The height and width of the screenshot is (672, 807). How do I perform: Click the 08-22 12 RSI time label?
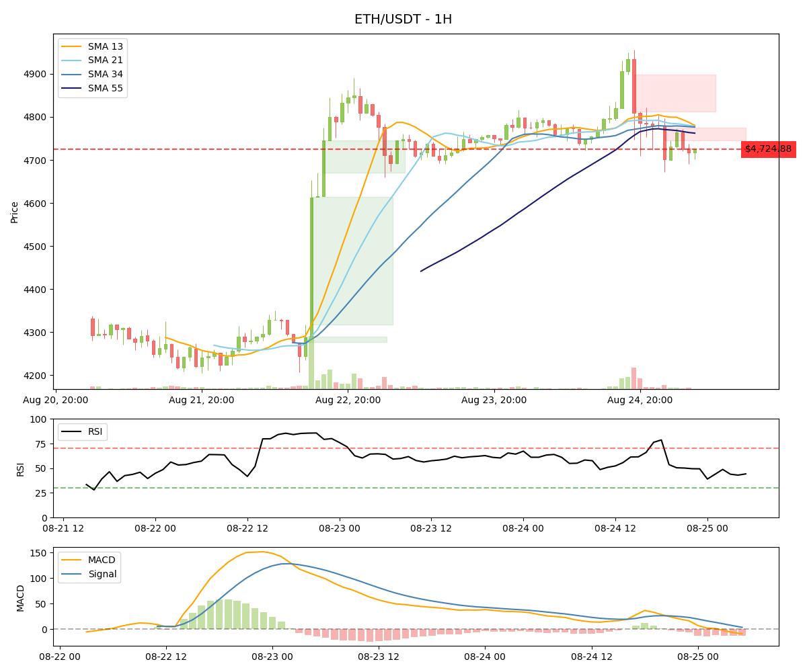click(x=247, y=528)
